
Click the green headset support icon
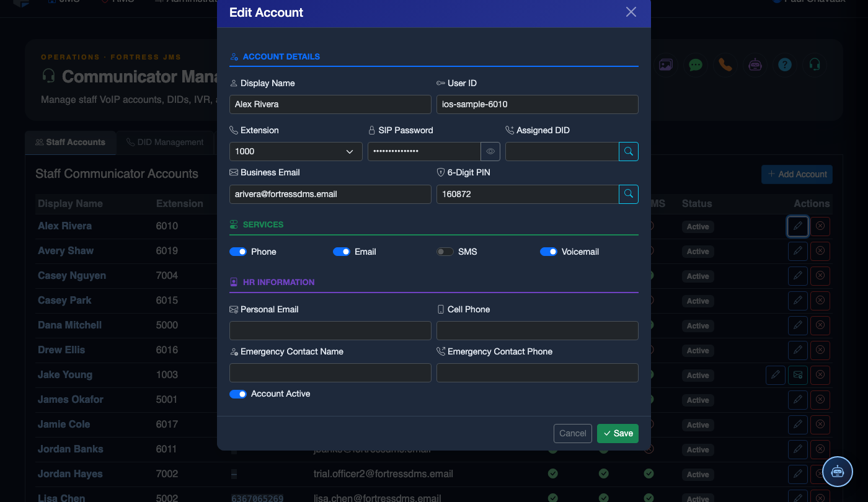(815, 64)
